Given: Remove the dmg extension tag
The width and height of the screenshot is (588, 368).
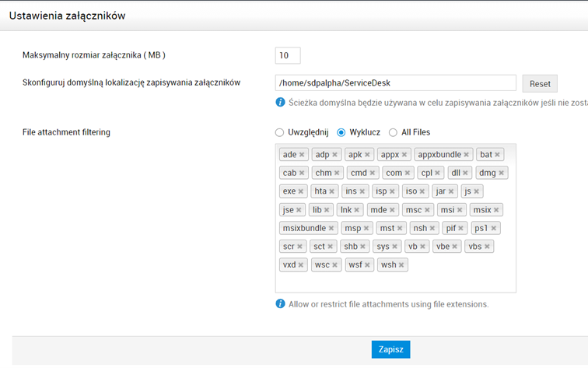Looking at the screenshot, I should point(502,173).
